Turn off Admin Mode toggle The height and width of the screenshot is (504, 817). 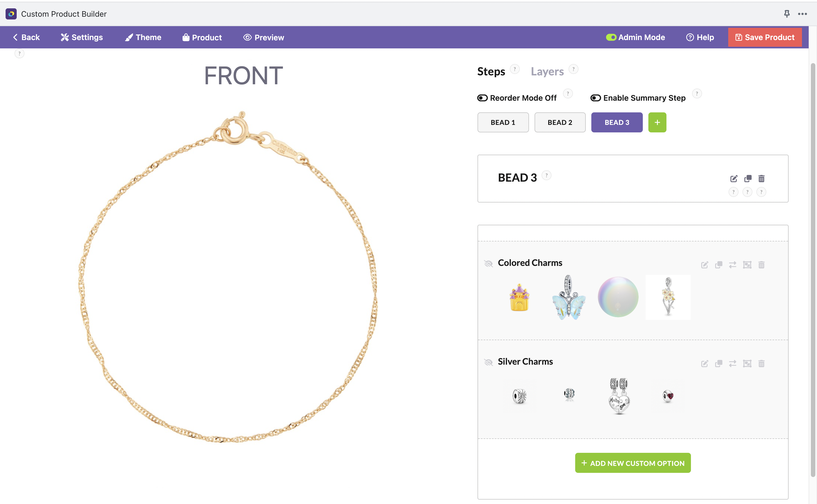(611, 37)
